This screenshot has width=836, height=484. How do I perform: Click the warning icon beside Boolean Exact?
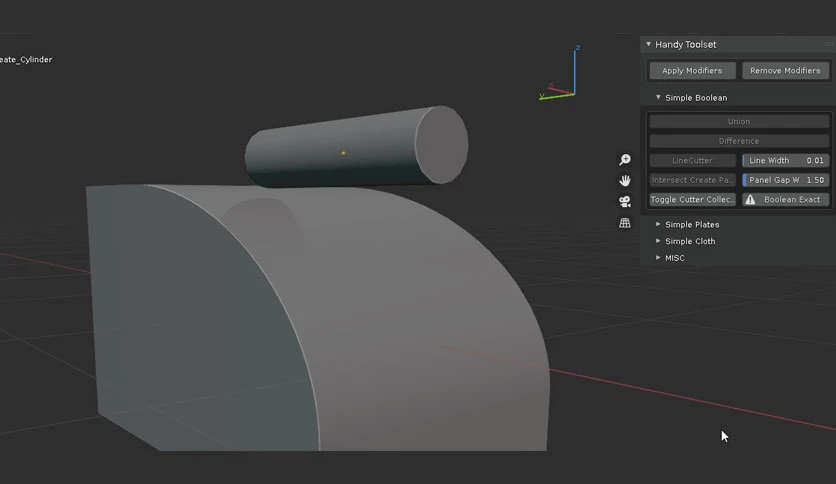750,199
